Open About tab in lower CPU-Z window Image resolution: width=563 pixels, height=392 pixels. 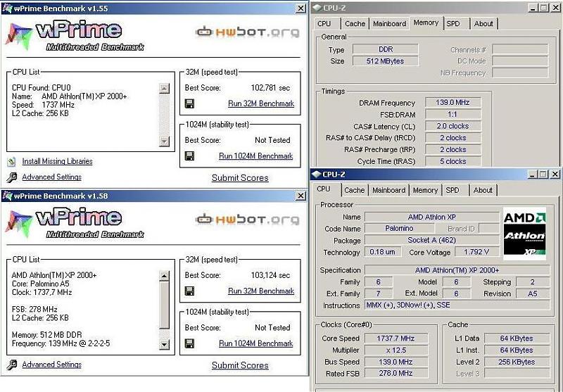pyautogui.click(x=483, y=190)
